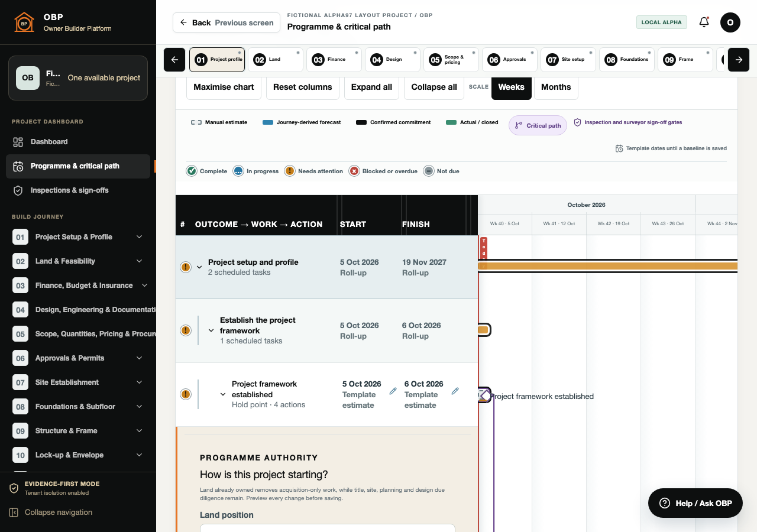
Task: Click the Collapse navigation icon
Action: (14, 512)
